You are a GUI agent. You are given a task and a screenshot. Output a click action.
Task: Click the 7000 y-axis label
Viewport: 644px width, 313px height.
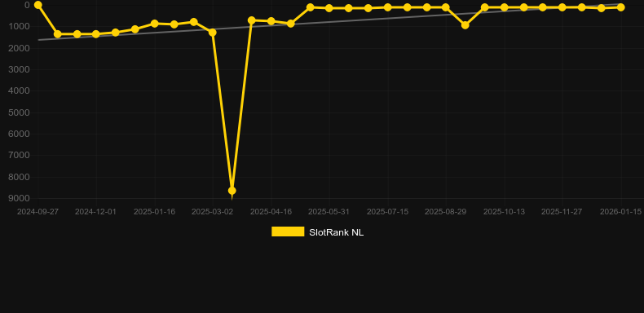click(x=19, y=155)
